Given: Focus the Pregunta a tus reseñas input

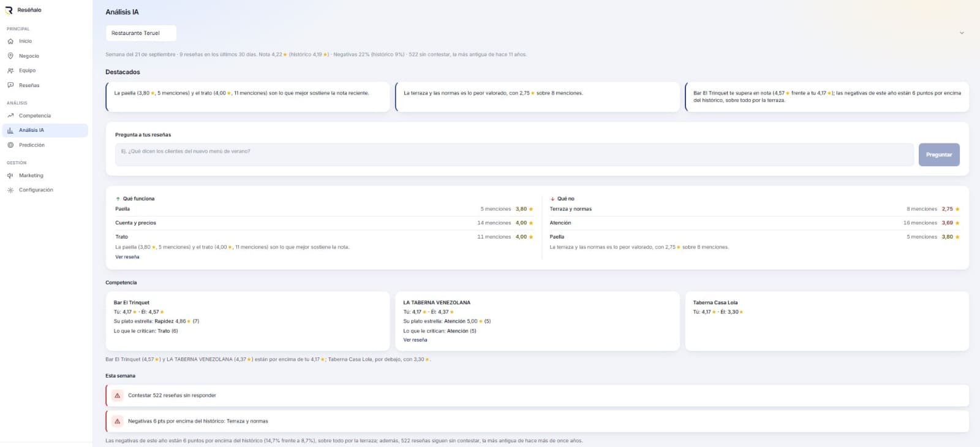Looking at the screenshot, I should (x=514, y=155).
